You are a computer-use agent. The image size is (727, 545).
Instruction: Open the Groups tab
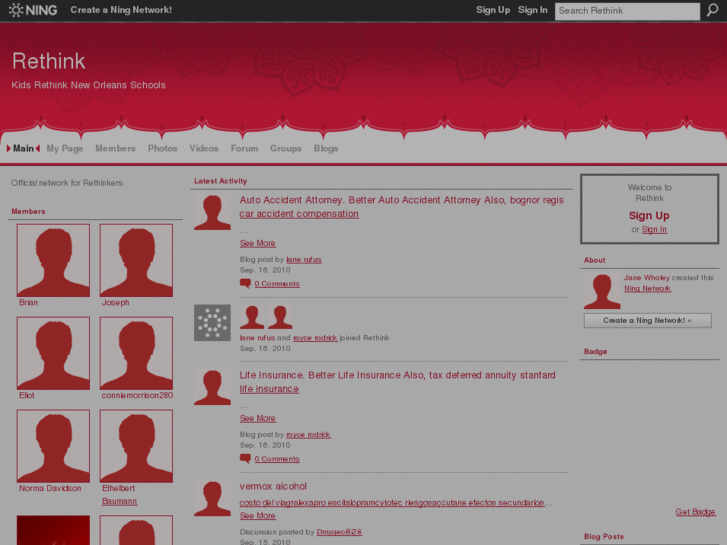pos(286,148)
